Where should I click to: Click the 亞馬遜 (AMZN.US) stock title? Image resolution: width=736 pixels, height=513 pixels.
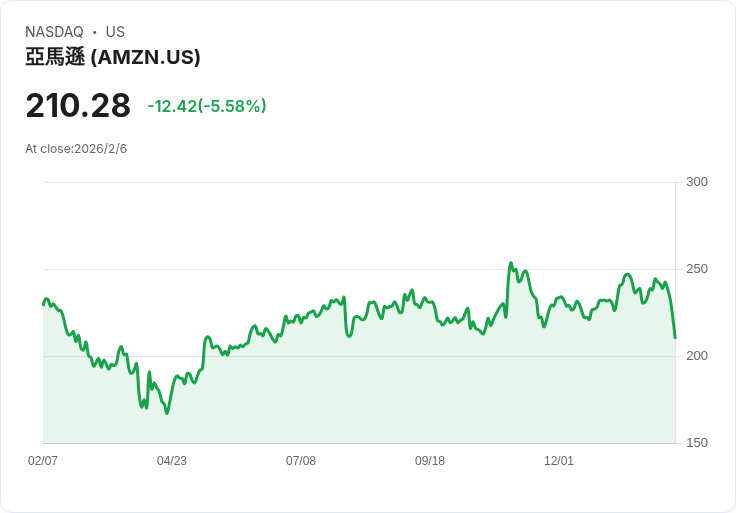coord(113,57)
